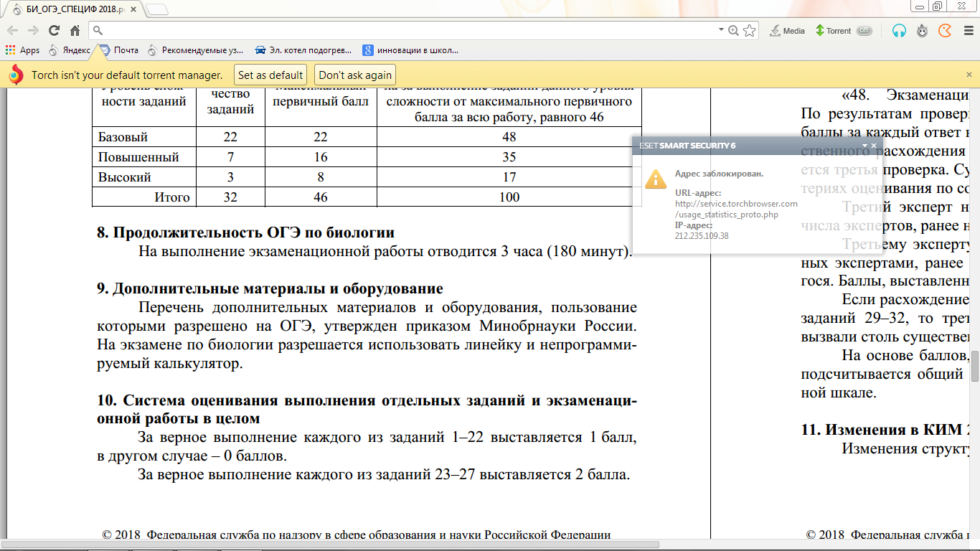980x551 pixels.
Task: Expand the address bar history dropdown arrow
Action: tap(721, 30)
